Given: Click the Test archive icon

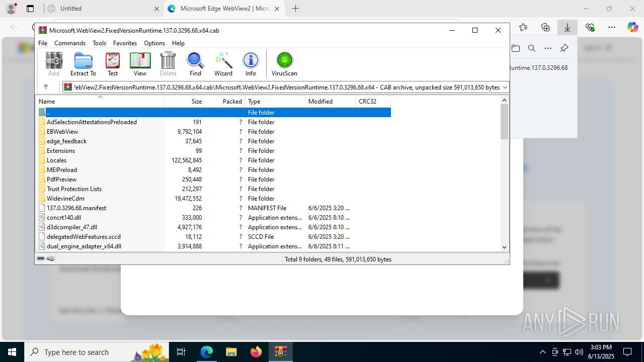Looking at the screenshot, I should click(113, 64).
